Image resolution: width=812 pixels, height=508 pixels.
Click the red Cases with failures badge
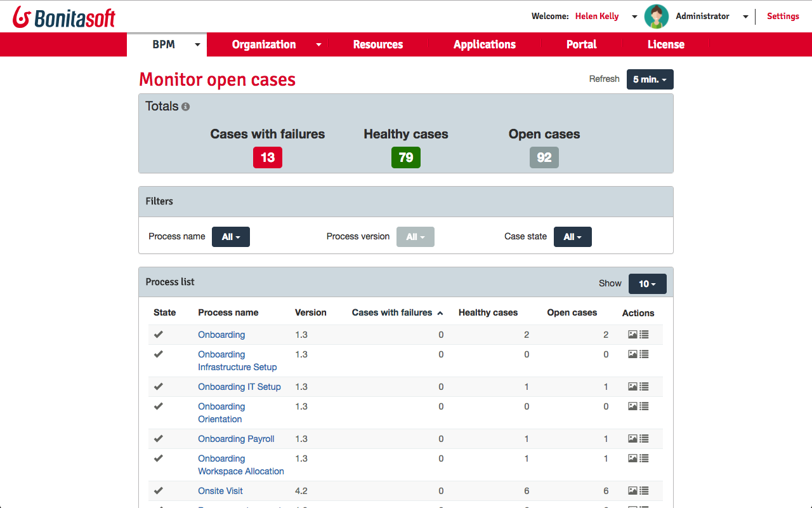268,157
